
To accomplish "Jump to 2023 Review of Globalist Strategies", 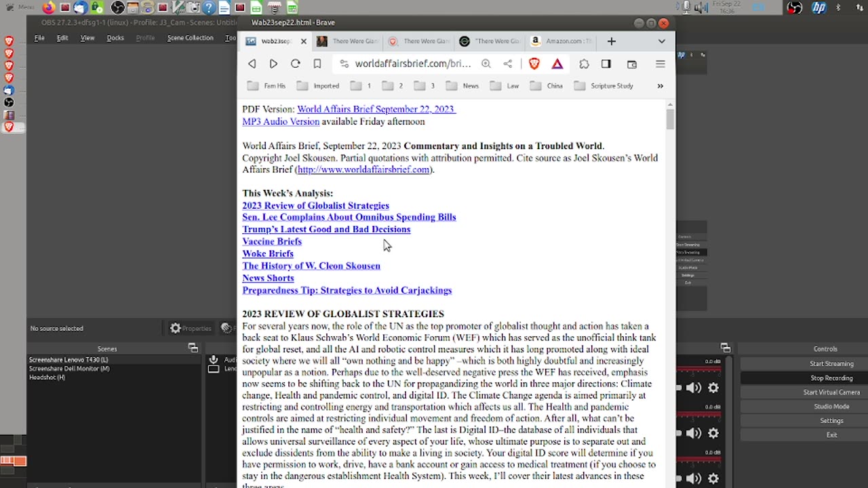I will coord(315,205).
